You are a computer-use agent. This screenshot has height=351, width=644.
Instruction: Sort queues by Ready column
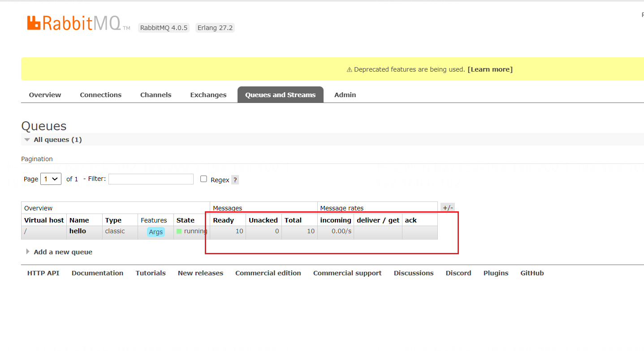pyautogui.click(x=223, y=220)
